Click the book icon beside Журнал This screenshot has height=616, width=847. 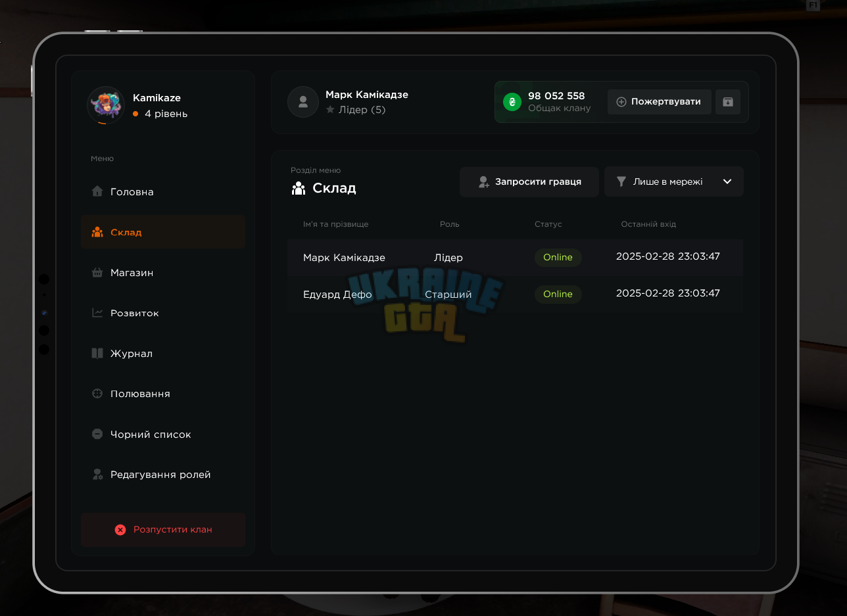(97, 353)
